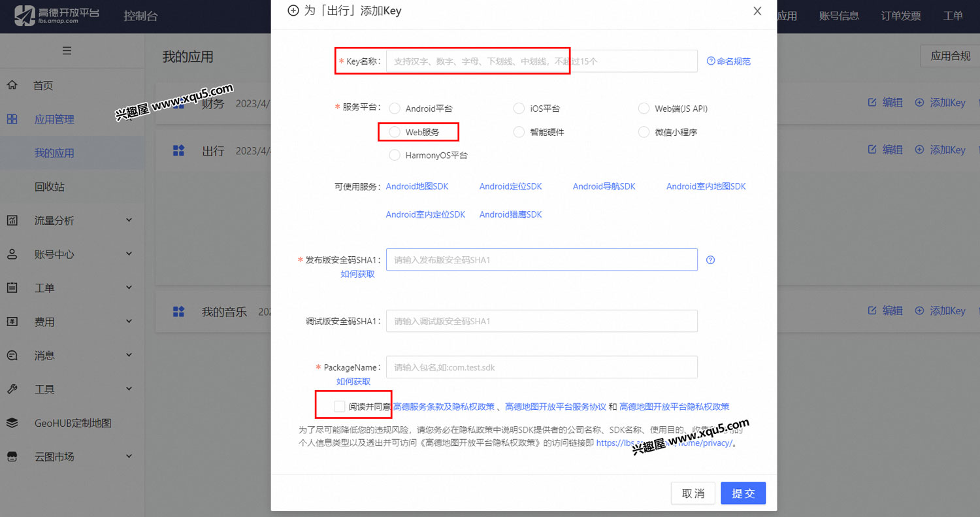This screenshot has width=980, height=517.
Task: Go to 我的应用 in the sidebar
Action: [54, 153]
